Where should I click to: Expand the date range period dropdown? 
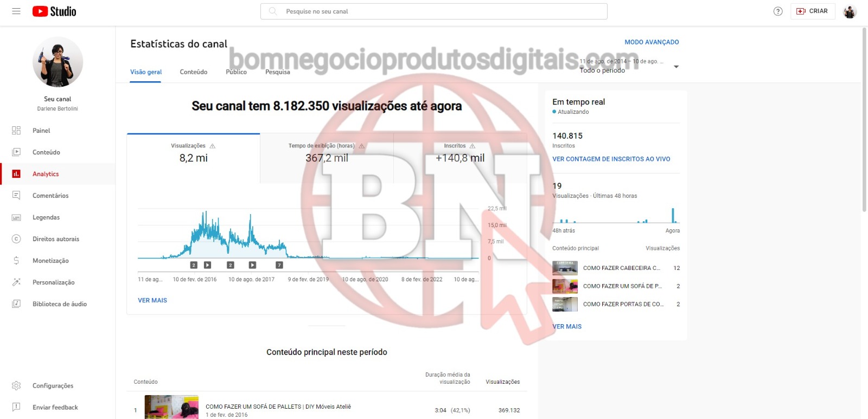tap(676, 67)
